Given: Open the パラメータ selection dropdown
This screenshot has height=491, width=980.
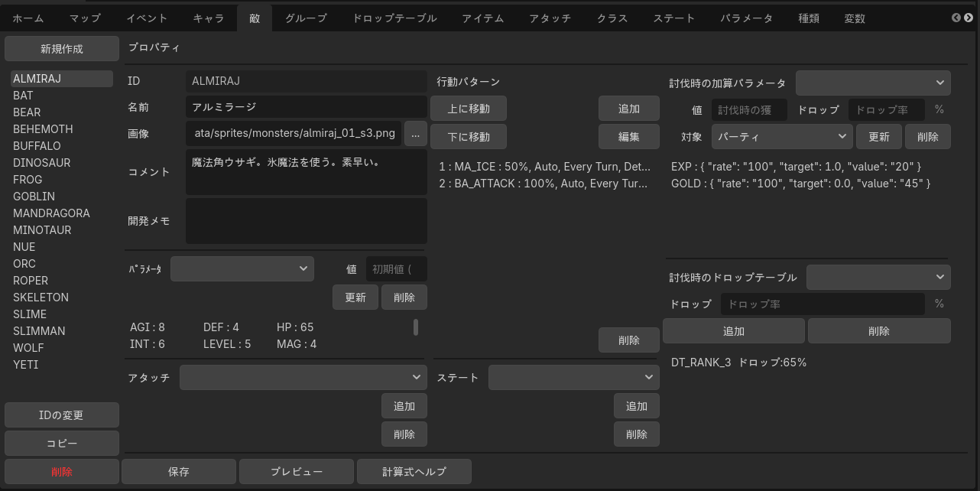Looking at the screenshot, I should click(x=242, y=268).
